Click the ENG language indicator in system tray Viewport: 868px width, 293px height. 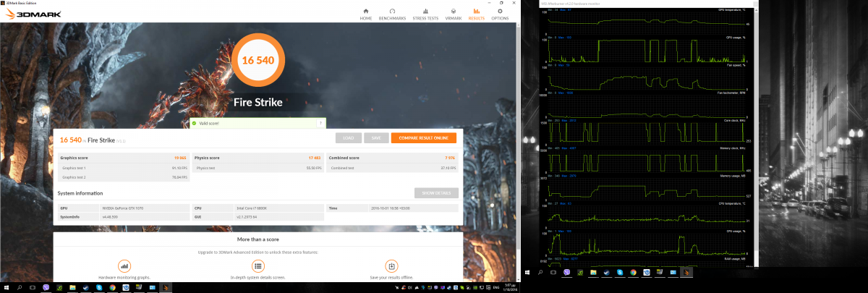(x=496, y=288)
